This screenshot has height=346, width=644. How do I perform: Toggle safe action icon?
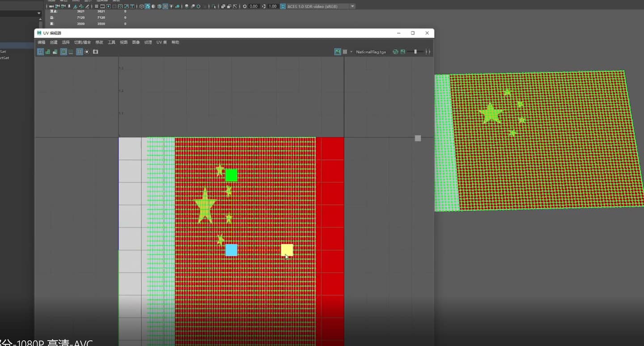[126, 6]
